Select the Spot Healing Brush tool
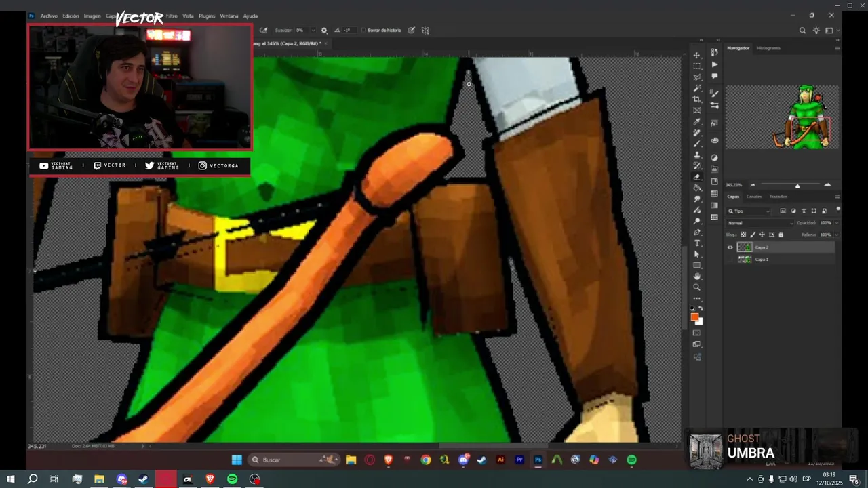This screenshot has width=868, height=488. [x=696, y=132]
